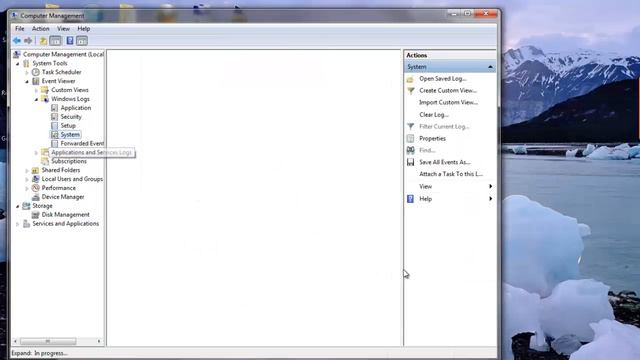Image resolution: width=640 pixels, height=360 pixels.
Task: Choose Open Saved Log action
Action: point(442,79)
